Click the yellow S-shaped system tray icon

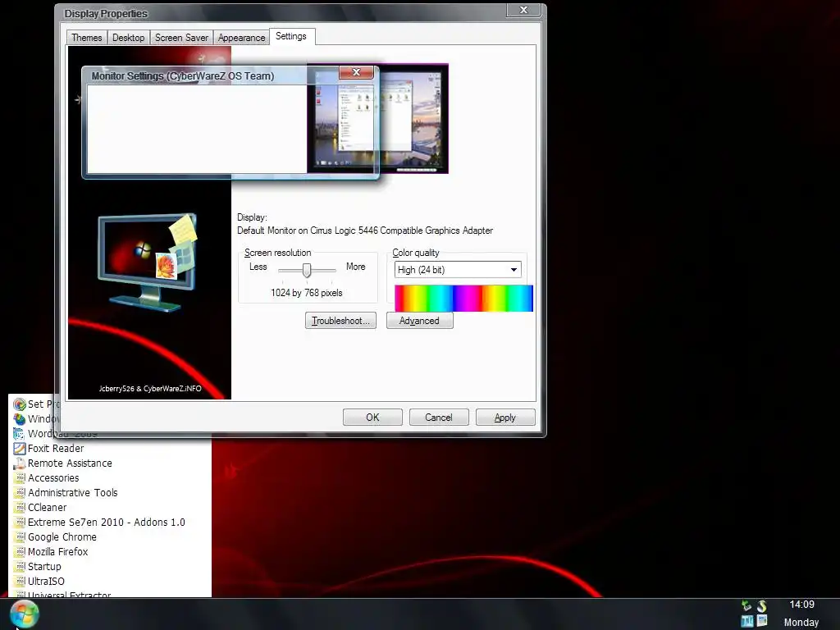point(762,606)
